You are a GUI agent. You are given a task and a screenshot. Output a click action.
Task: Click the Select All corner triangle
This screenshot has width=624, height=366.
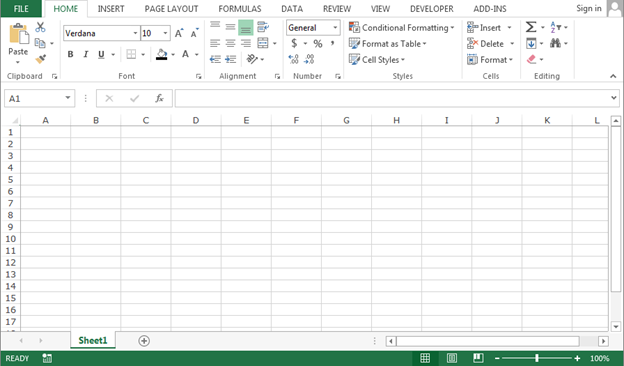15,120
